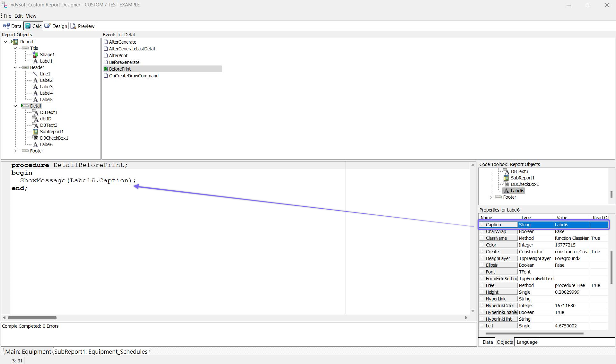Click the code editor horizontal scrollbar thumb
616x364 pixels.
coord(32,318)
